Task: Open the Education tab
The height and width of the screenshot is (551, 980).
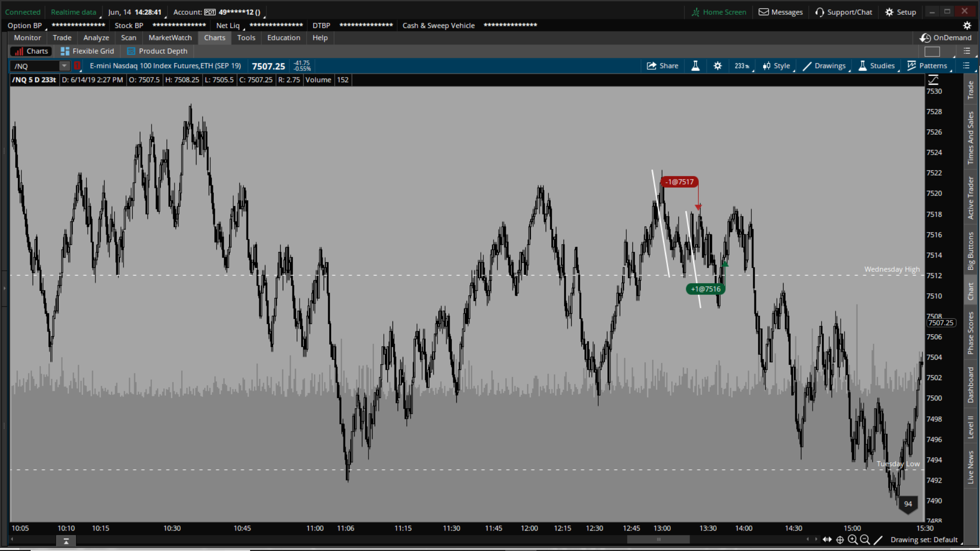Action: tap(284, 38)
